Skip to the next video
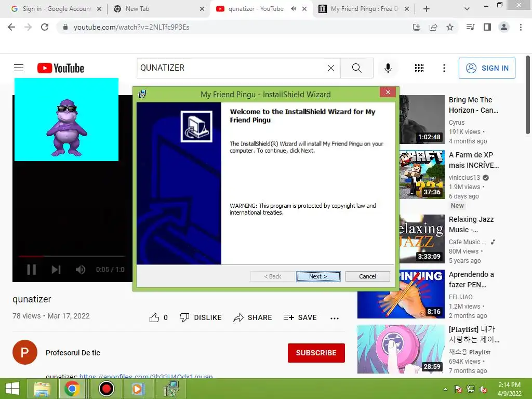The image size is (532, 399). pos(56,270)
